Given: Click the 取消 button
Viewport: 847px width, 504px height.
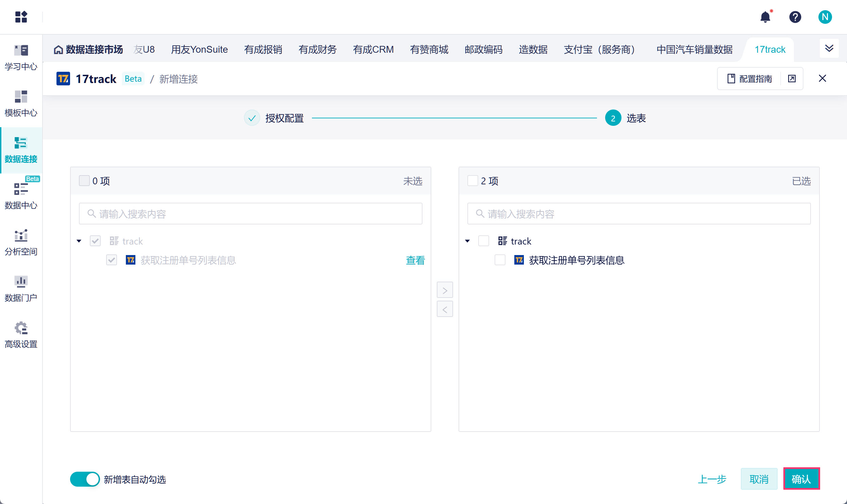Looking at the screenshot, I should click(759, 479).
